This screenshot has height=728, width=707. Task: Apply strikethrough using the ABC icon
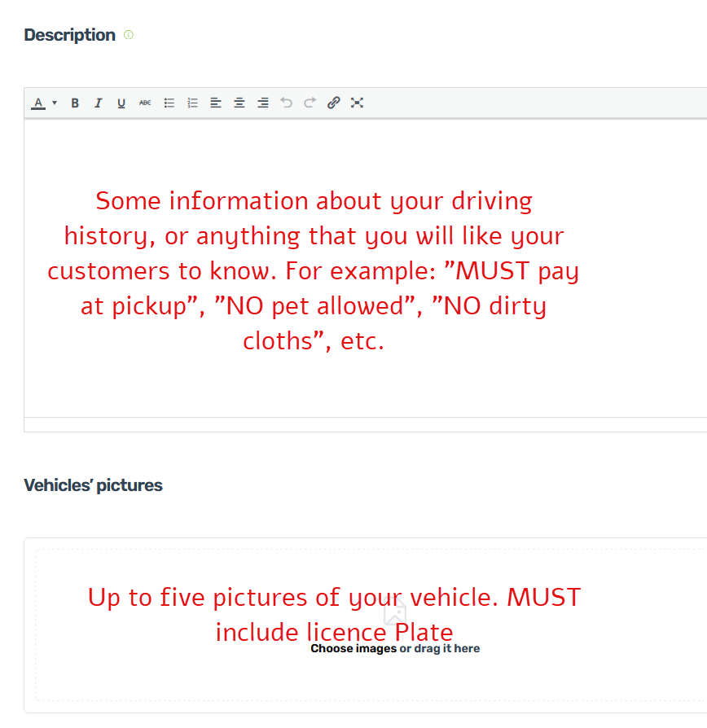(x=145, y=103)
